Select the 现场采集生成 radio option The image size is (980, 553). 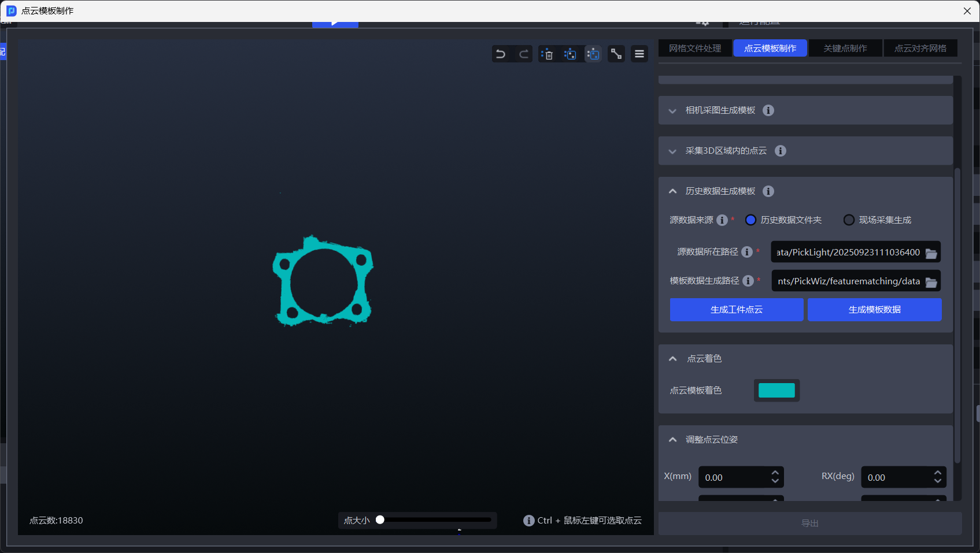point(849,220)
